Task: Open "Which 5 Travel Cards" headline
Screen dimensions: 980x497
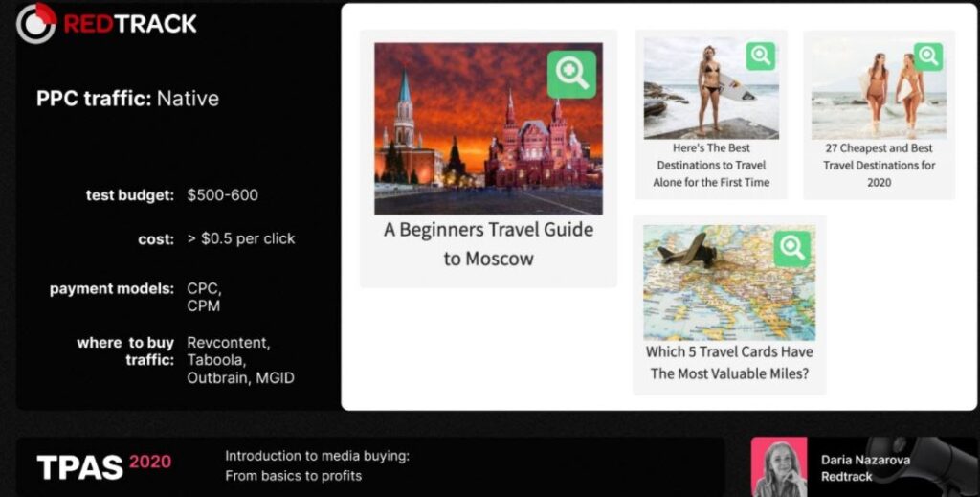Action: (729, 363)
